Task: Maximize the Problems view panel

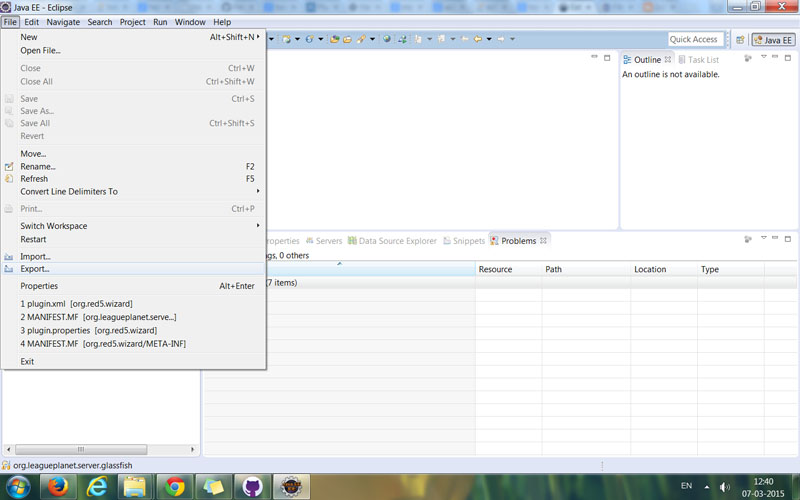Action: [788, 239]
